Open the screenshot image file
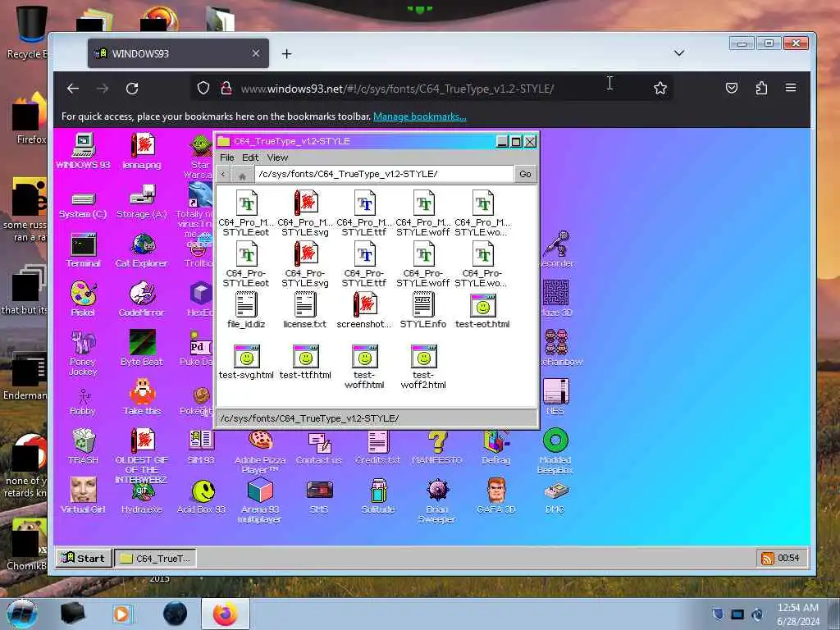The height and width of the screenshot is (630, 840). pos(364,310)
